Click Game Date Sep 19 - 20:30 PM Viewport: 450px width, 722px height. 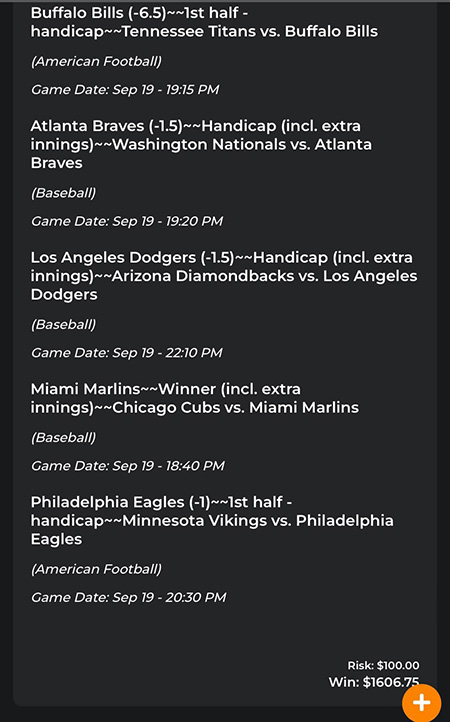click(x=129, y=598)
